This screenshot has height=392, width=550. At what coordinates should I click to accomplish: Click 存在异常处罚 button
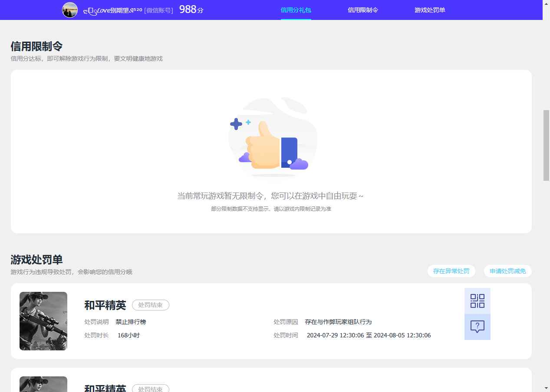point(451,271)
